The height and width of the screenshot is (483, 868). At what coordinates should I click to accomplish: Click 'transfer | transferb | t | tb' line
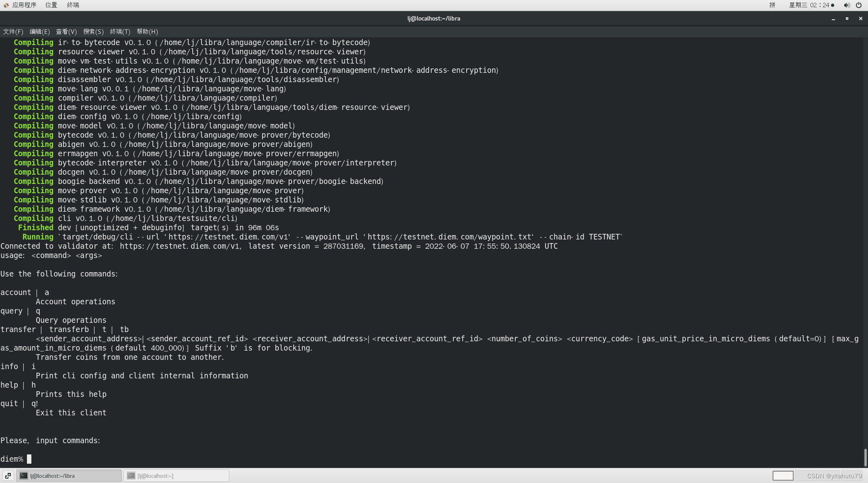[64, 329]
